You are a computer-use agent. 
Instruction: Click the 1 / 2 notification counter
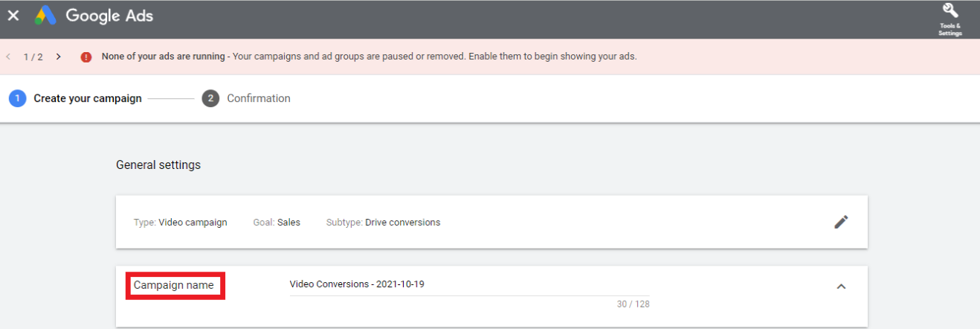tap(33, 57)
